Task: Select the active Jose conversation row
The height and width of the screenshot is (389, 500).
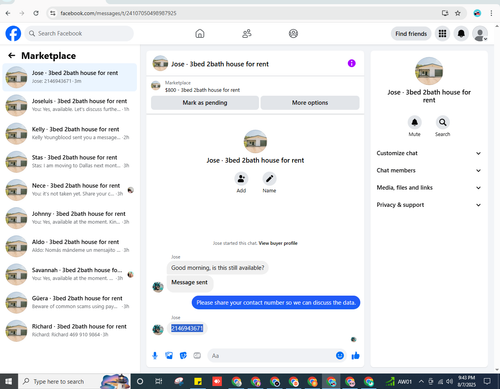Action: point(70,77)
